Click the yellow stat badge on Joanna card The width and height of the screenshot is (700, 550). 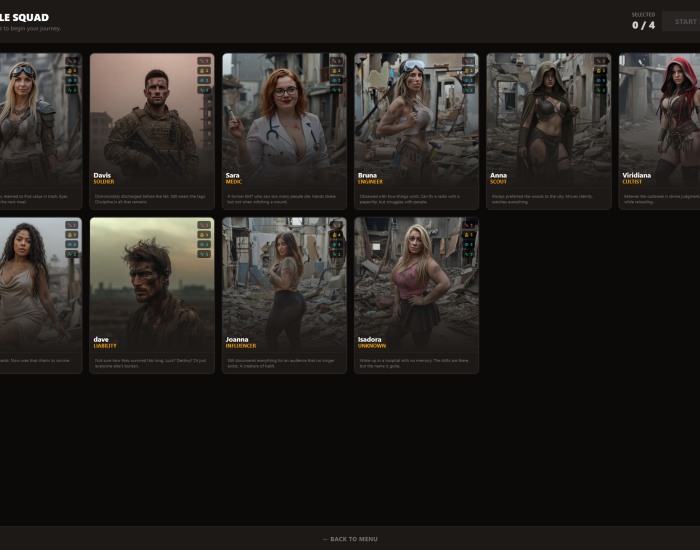pos(336,235)
